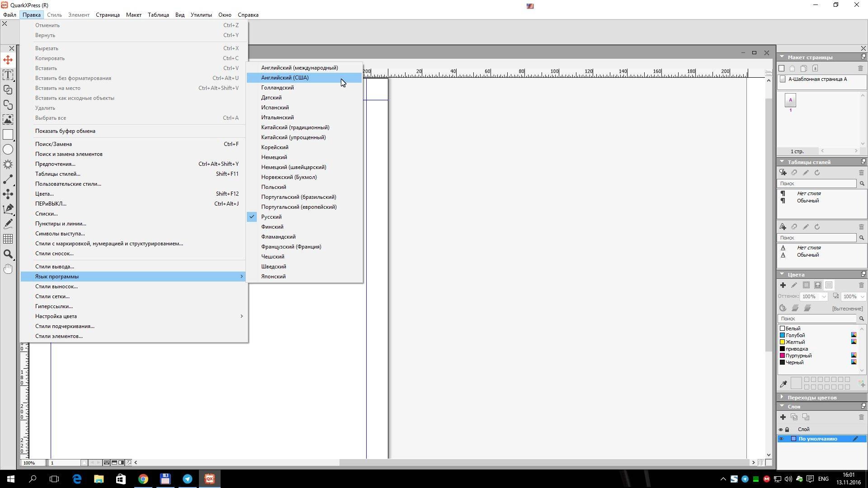Select the color eyedropper tool
The image size is (868, 488).
pos(783,384)
